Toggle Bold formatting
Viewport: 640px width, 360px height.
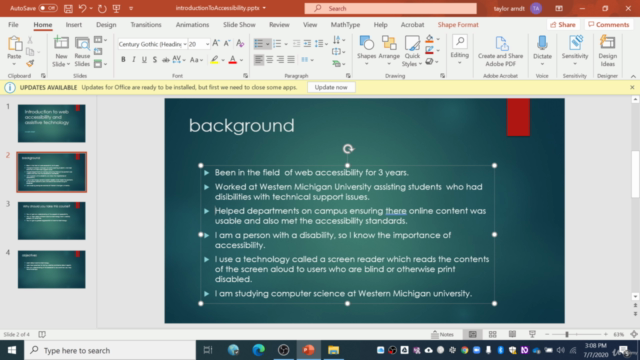tap(123, 60)
